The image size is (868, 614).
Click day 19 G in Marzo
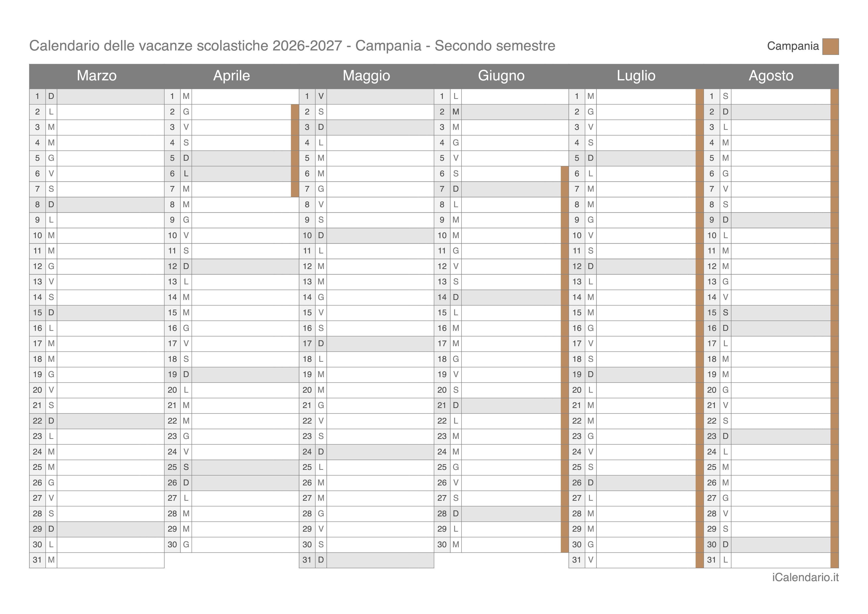(97, 375)
